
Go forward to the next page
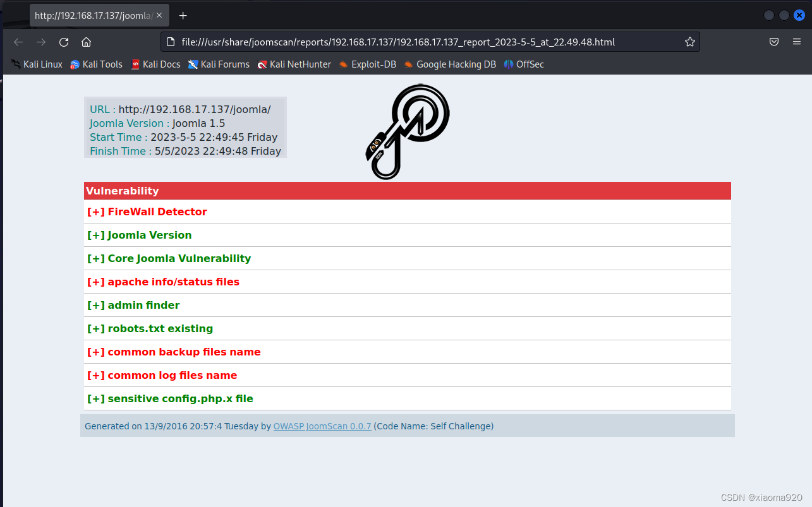(x=41, y=42)
